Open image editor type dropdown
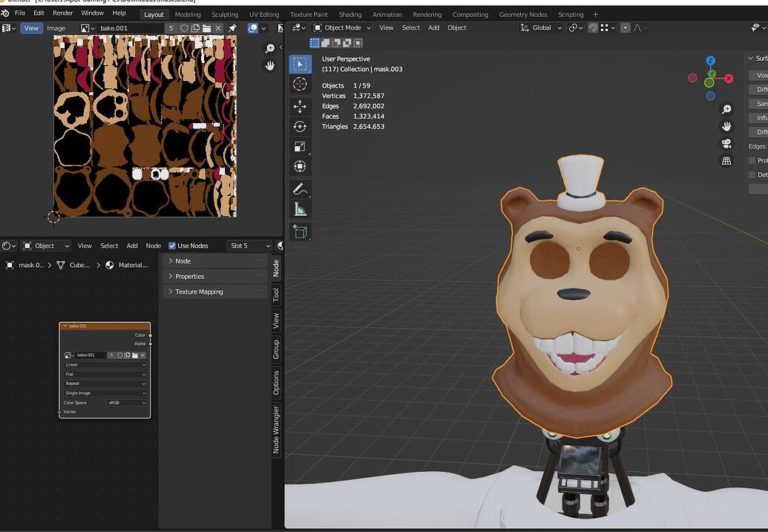The height and width of the screenshot is (532, 768). point(9,28)
